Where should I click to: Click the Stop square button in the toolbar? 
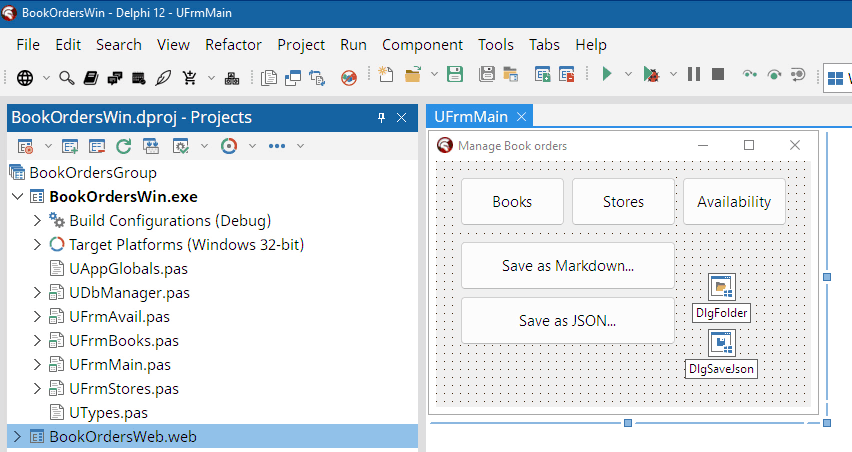pyautogui.click(x=718, y=74)
